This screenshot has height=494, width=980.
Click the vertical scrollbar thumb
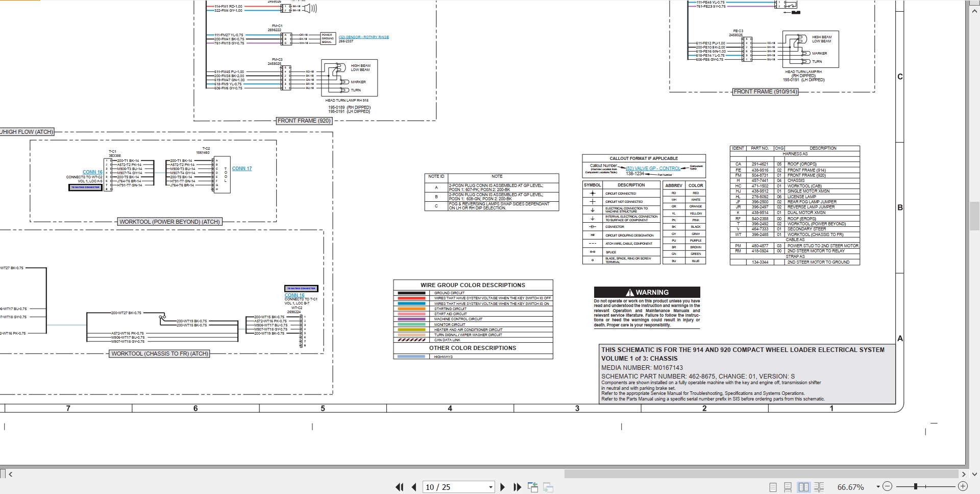pyautogui.click(x=974, y=217)
